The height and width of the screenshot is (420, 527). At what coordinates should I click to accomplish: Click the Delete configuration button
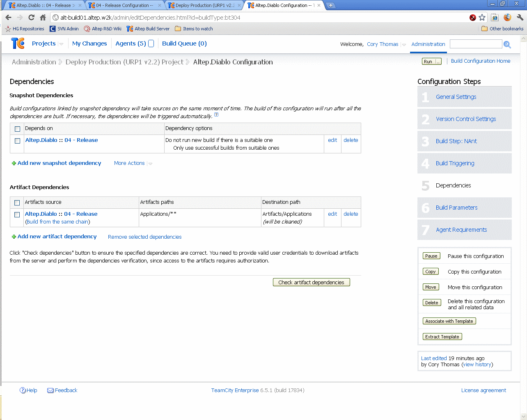tap(431, 303)
